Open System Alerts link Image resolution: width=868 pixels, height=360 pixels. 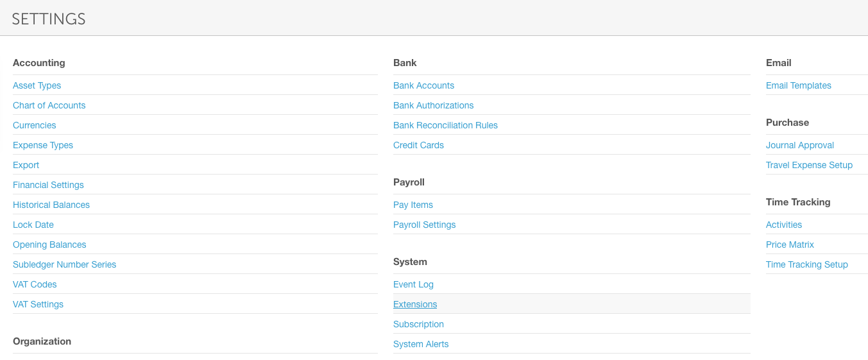pos(421,344)
